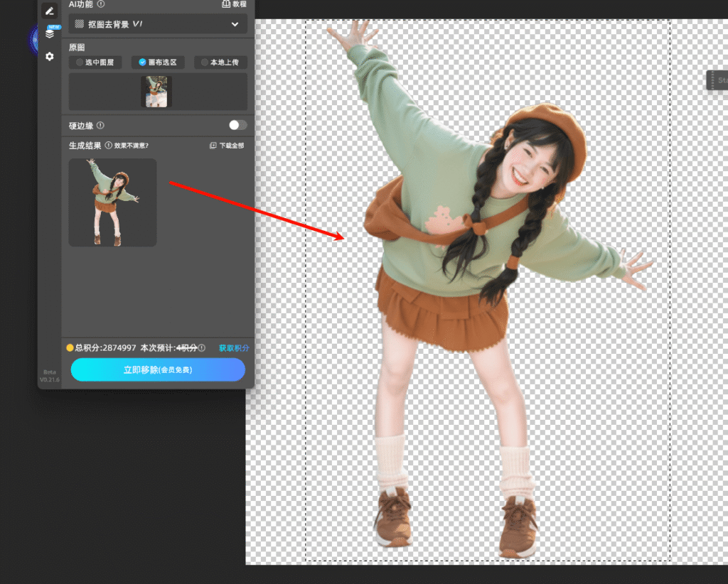
Task: Open the 教程 tutorial book link
Action: click(234, 4)
